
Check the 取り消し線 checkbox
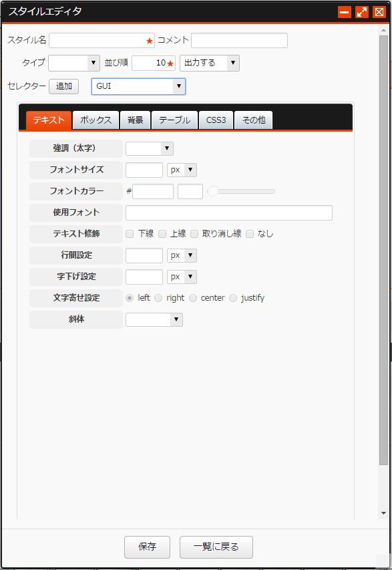click(x=194, y=234)
